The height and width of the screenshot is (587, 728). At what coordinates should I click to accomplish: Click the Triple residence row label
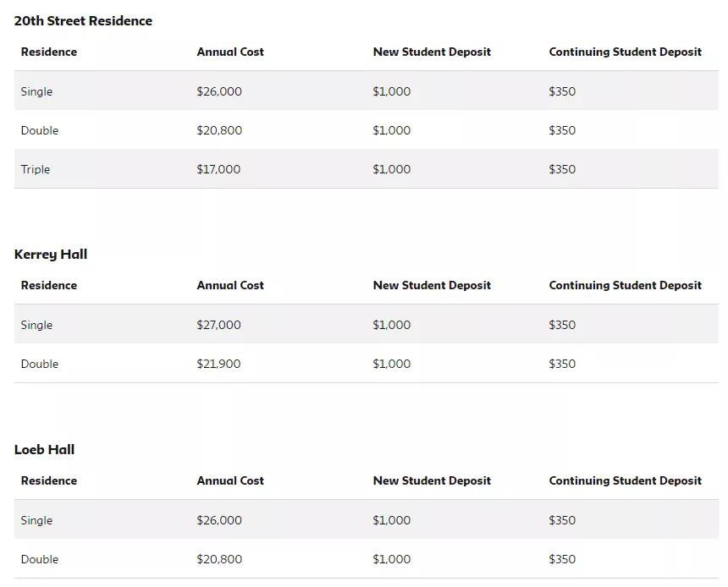tap(36, 169)
